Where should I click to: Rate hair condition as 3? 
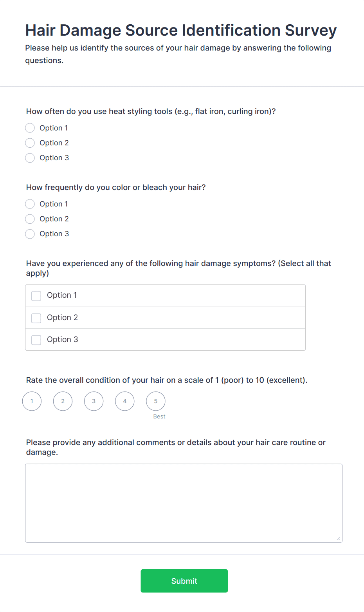tap(94, 401)
